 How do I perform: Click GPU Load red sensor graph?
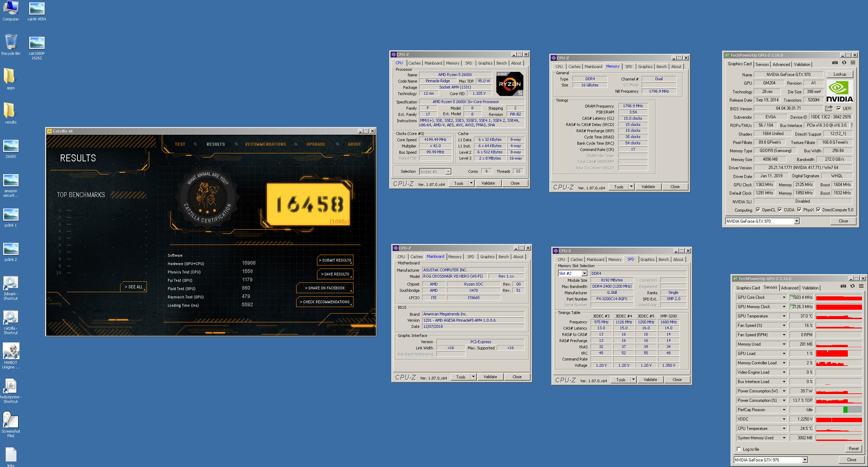pos(839,354)
